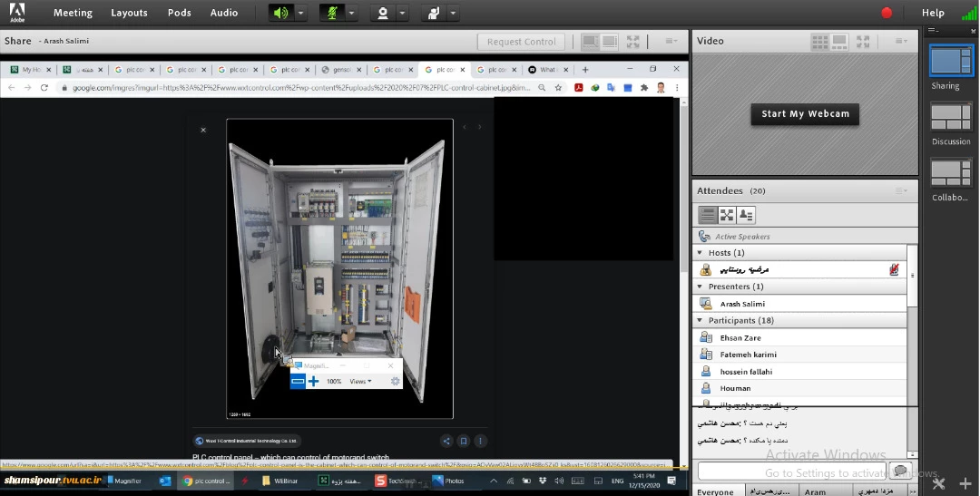Open the Magnifier settings gear

coord(395,381)
